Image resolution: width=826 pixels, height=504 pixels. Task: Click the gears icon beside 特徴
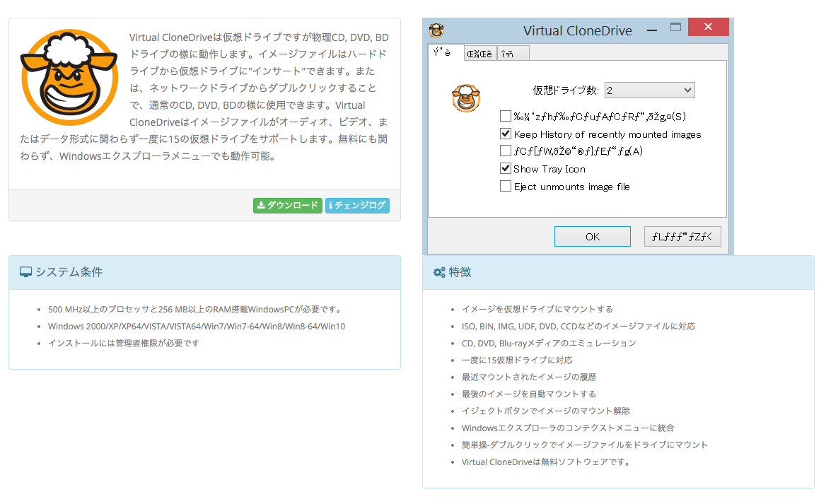pos(439,272)
